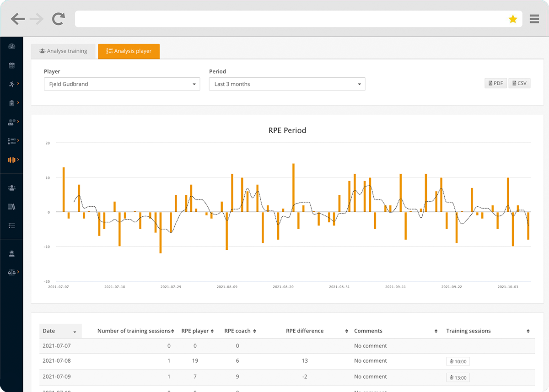
Task: Open the Player dropdown showing Fjeld Gudbrand
Action: pyautogui.click(x=122, y=84)
